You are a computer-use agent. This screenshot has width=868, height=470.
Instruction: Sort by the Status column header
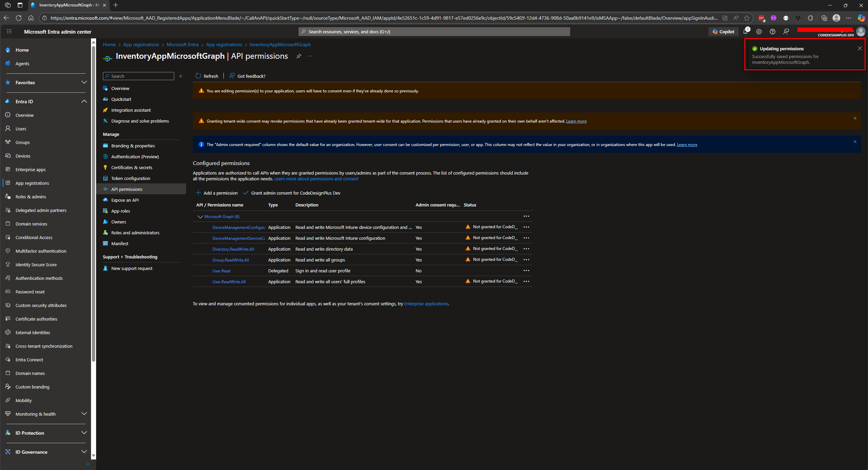point(470,205)
